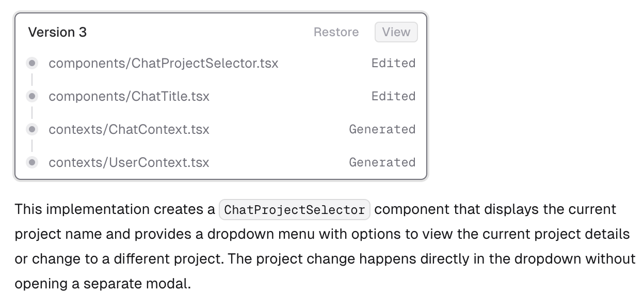The width and height of the screenshot is (644, 307).
Task: Select the bullet marker for ChatContext.tsx
Action: (x=32, y=129)
